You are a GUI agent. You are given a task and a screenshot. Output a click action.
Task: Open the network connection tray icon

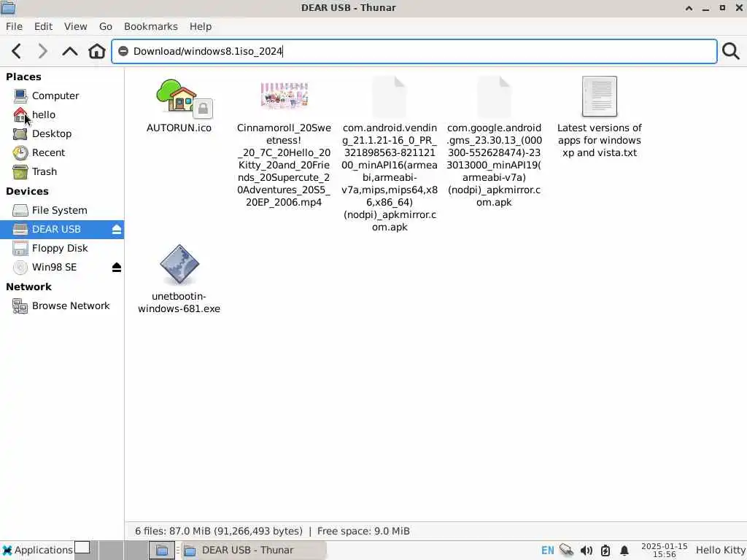(x=566, y=551)
